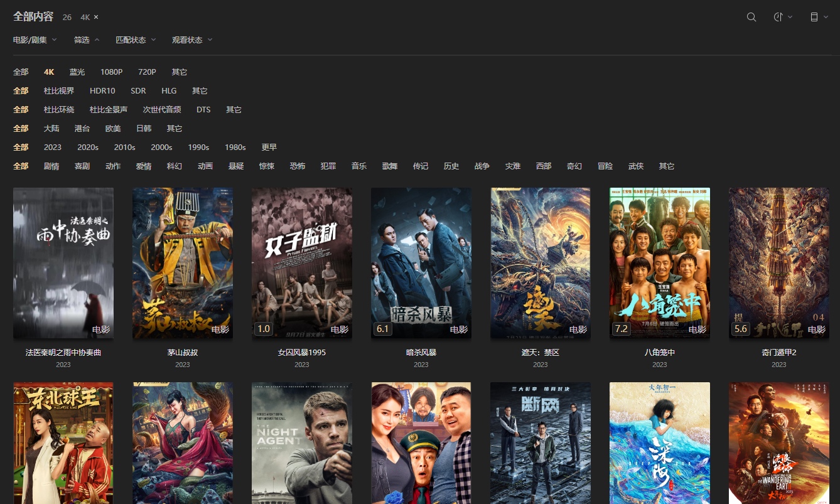Open the sort order dropdown
The width and height of the screenshot is (840, 504).
tap(783, 17)
